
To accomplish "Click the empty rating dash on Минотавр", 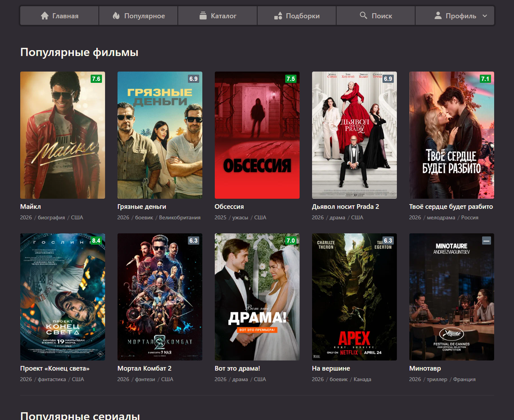I will (486, 240).
